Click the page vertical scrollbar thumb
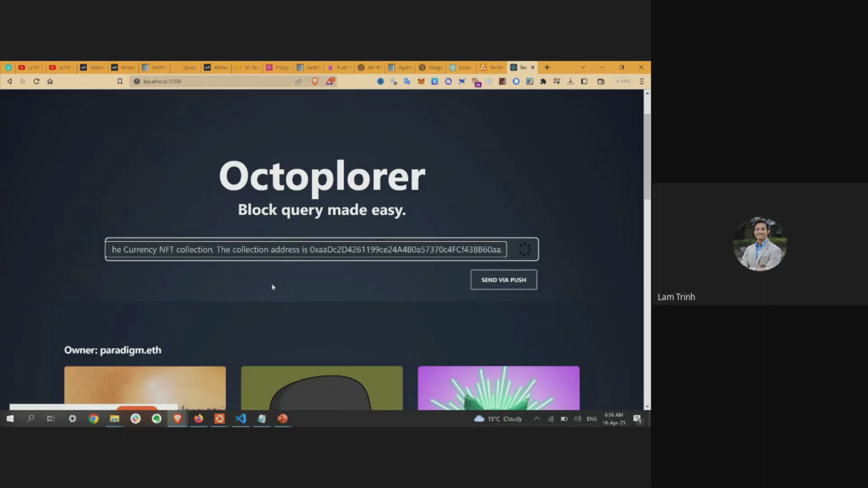Image resolution: width=868 pixels, height=488 pixels. coord(647,156)
